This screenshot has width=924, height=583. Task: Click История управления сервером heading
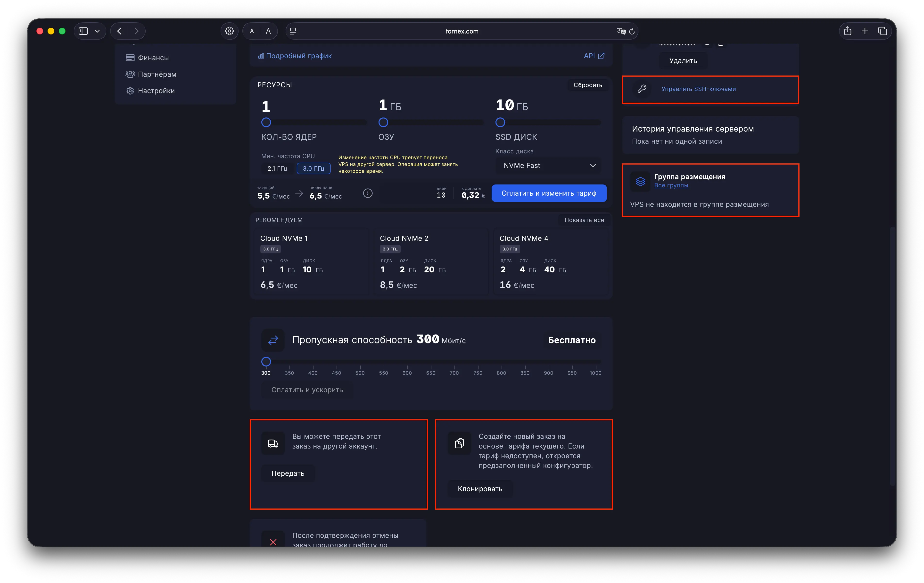pyautogui.click(x=693, y=129)
